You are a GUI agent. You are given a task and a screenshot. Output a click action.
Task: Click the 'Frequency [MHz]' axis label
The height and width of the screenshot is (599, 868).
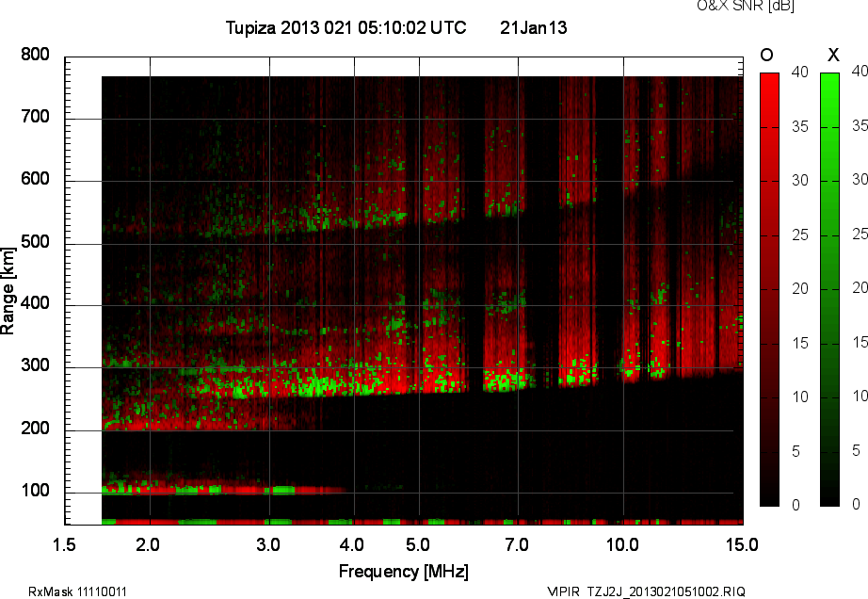click(403, 572)
